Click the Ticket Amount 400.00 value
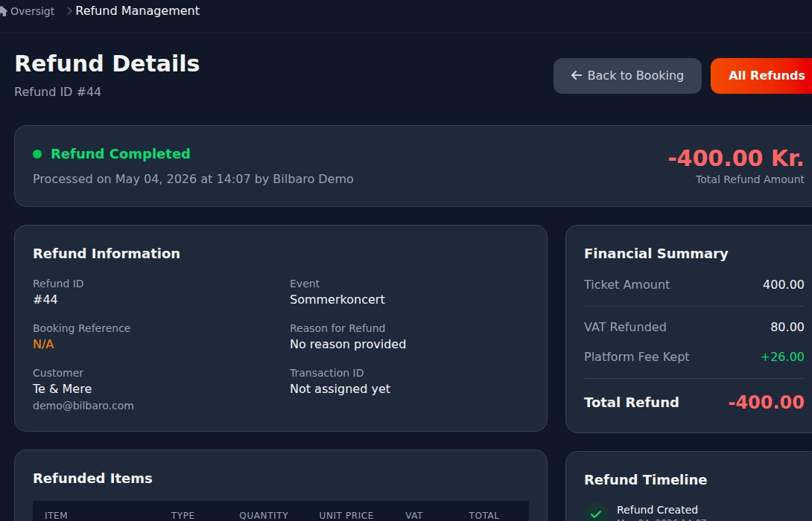Screen dimensions: 812x521 [784, 284]
